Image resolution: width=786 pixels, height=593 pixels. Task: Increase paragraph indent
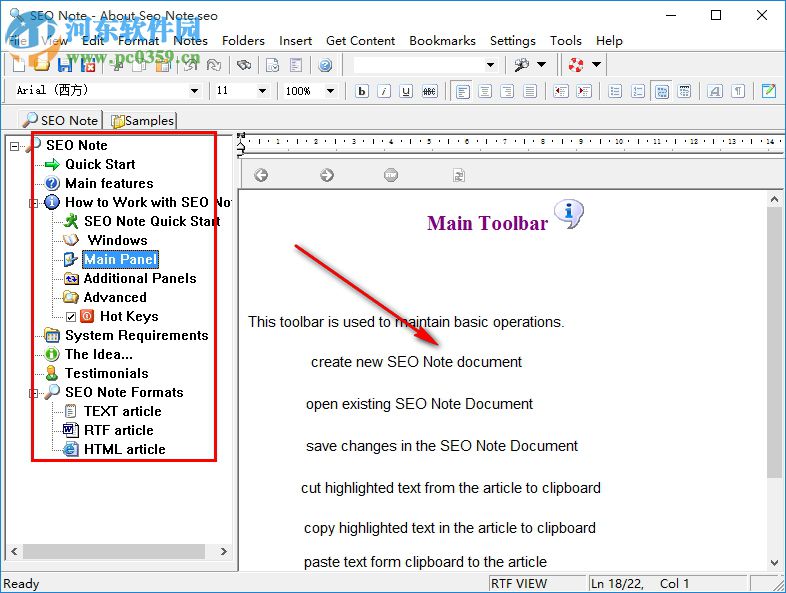click(583, 91)
